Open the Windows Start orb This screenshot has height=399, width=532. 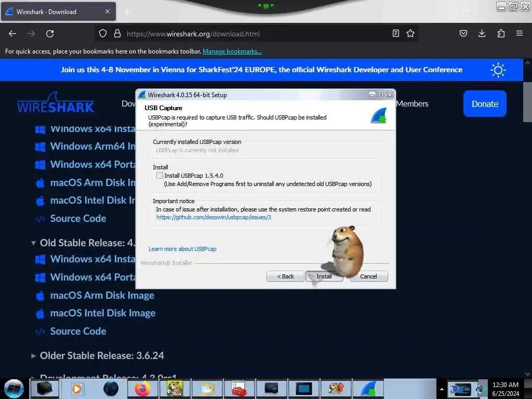[14, 389]
